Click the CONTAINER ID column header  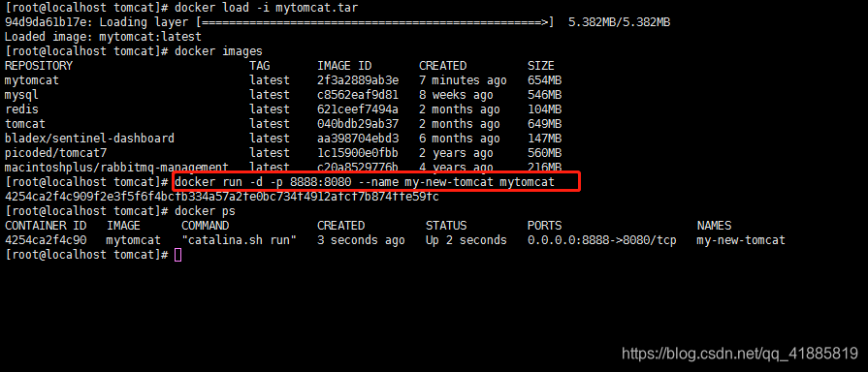(46, 226)
